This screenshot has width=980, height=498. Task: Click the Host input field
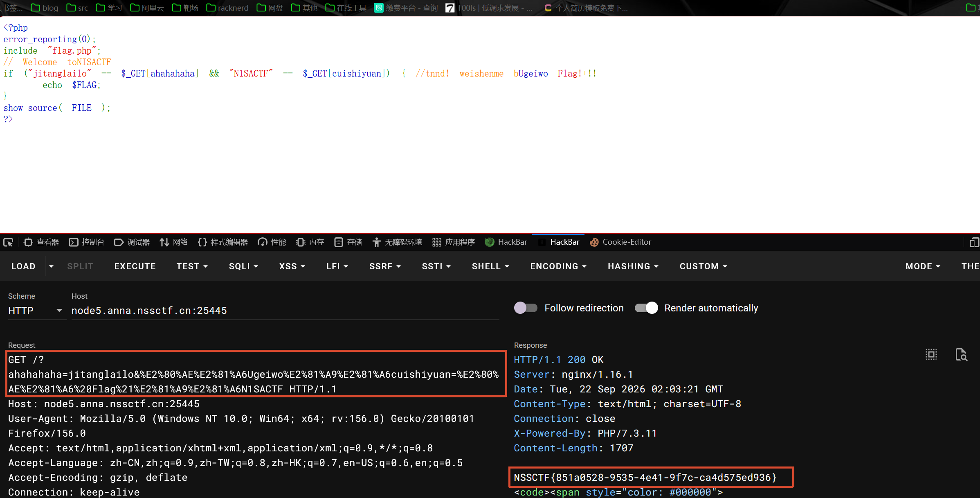pos(285,311)
